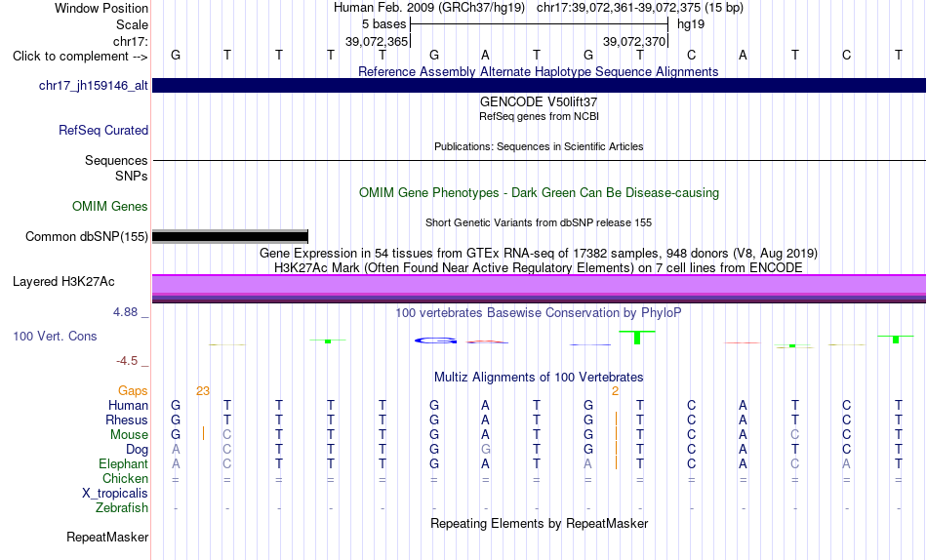
Task: Click the 4.88 PhyloP upper scale value
Action: tap(125, 311)
